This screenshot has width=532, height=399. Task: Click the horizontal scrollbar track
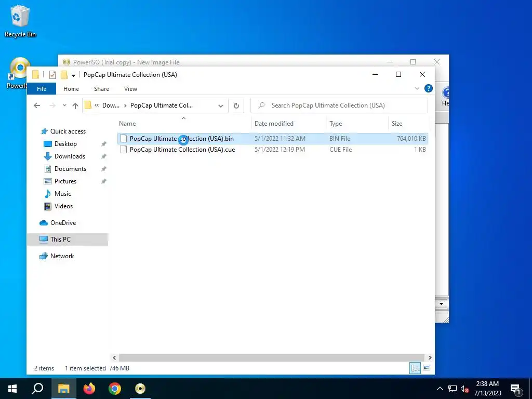click(272, 357)
